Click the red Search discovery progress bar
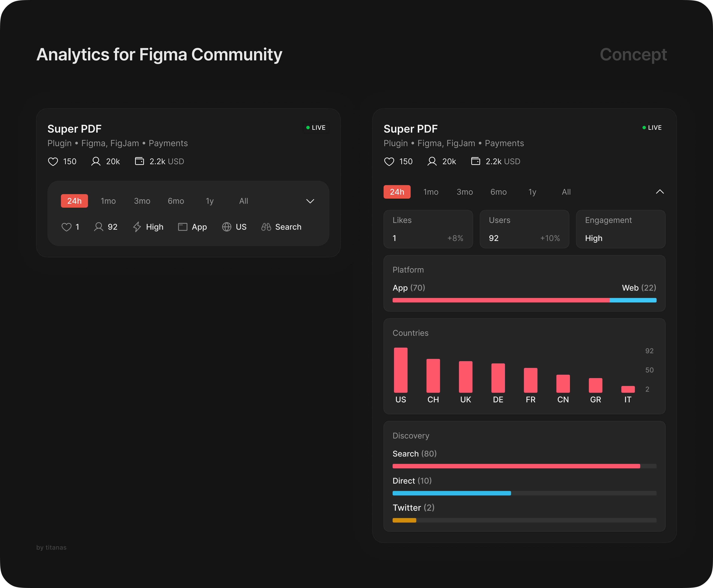The height and width of the screenshot is (588, 713). click(516, 466)
